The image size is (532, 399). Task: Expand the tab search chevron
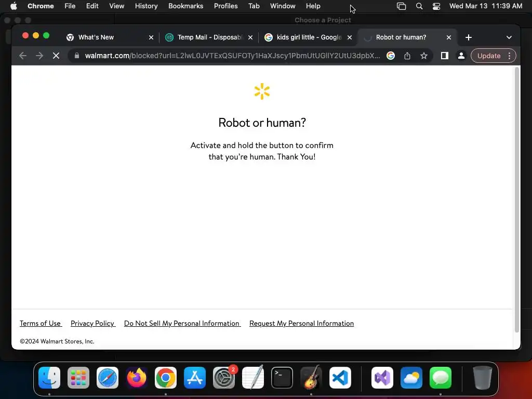click(509, 37)
